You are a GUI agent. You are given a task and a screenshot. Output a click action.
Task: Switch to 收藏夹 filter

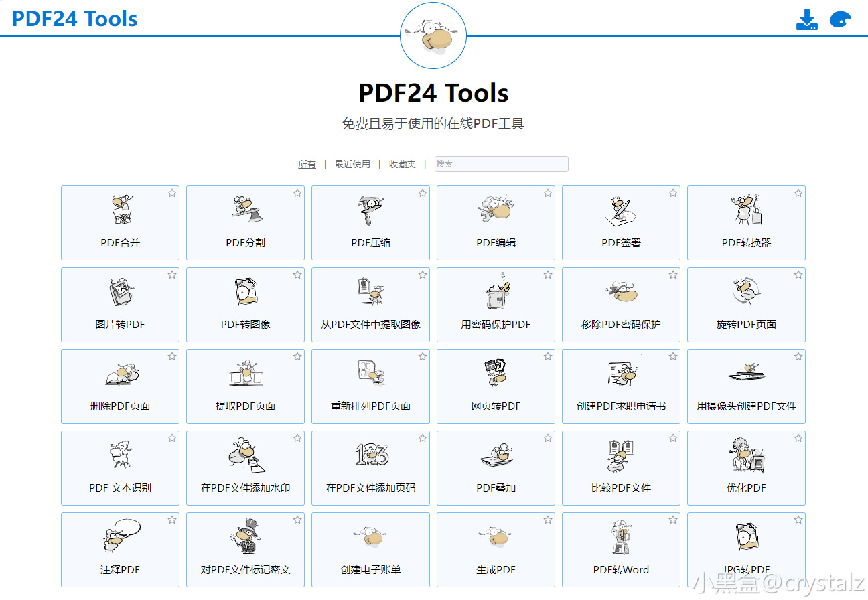click(x=403, y=164)
